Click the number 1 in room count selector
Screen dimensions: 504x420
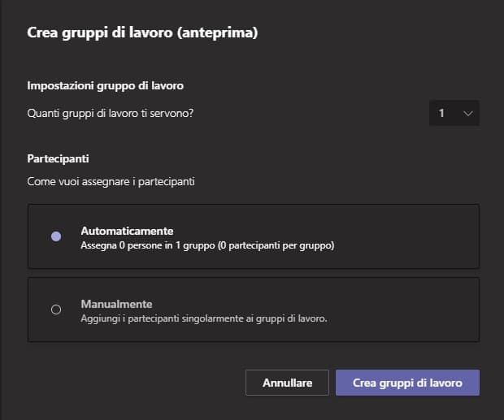pos(441,113)
